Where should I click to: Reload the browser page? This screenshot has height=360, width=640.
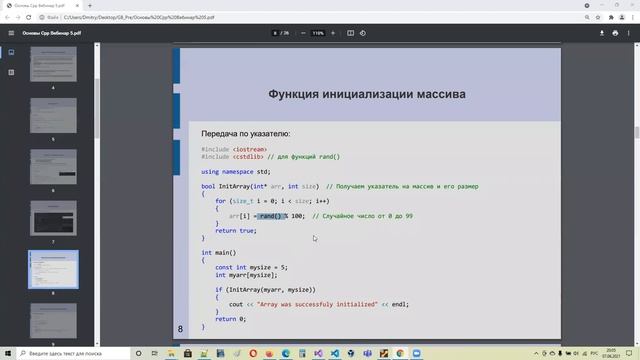point(29,18)
